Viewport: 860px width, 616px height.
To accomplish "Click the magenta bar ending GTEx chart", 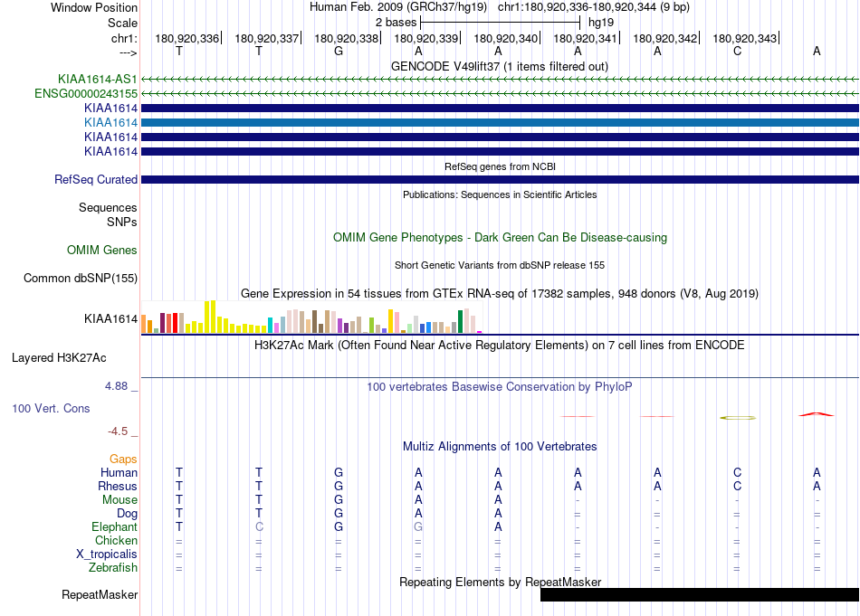I will click(480, 332).
